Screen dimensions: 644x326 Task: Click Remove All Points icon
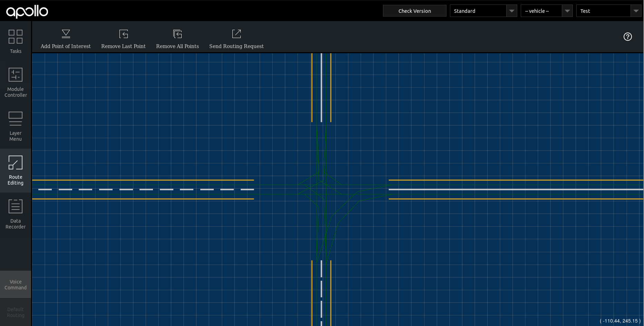[177, 34]
